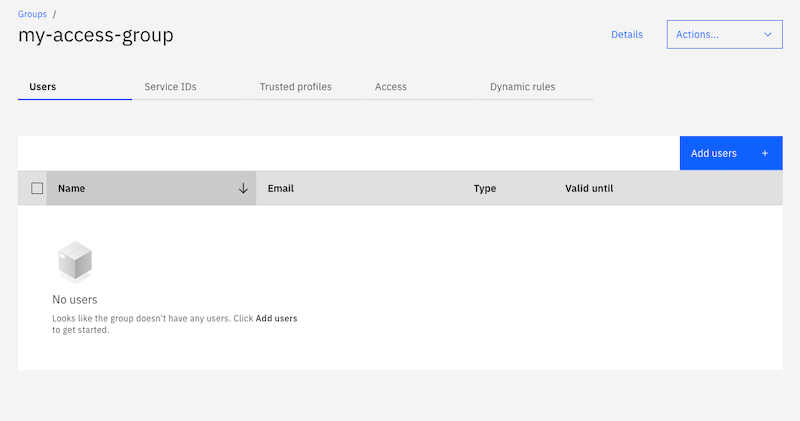Sort by the Name column header
800x421 pixels.
click(72, 188)
